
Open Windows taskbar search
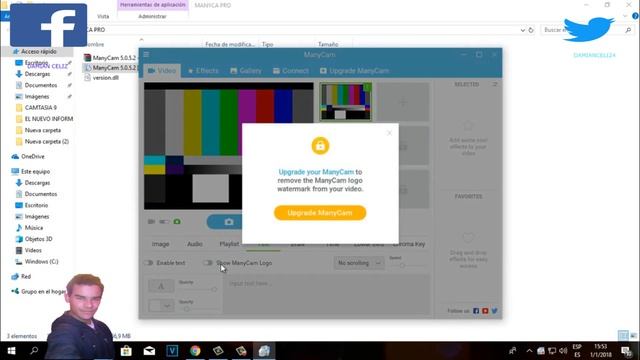(34, 351)
